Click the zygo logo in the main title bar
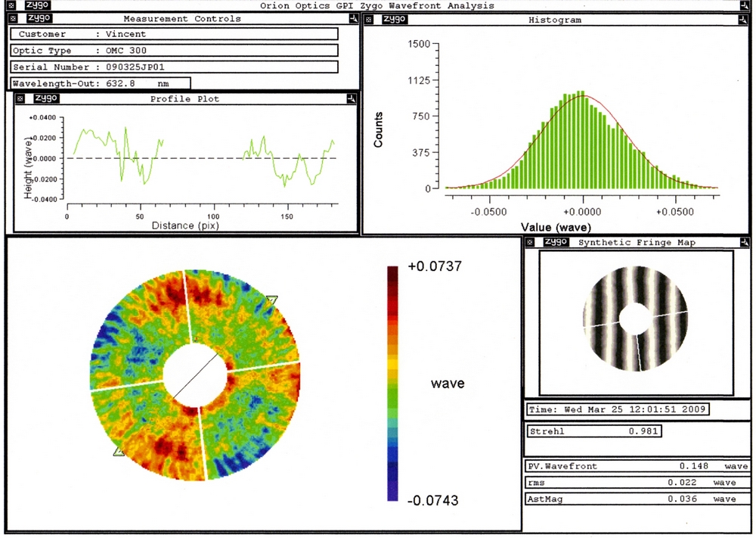 pos(36,5)
